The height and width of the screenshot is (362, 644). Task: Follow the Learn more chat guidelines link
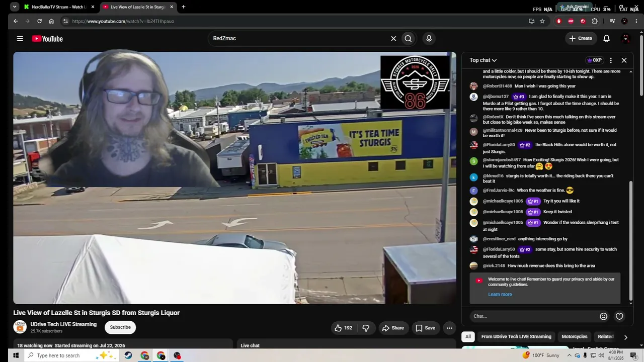500,295
